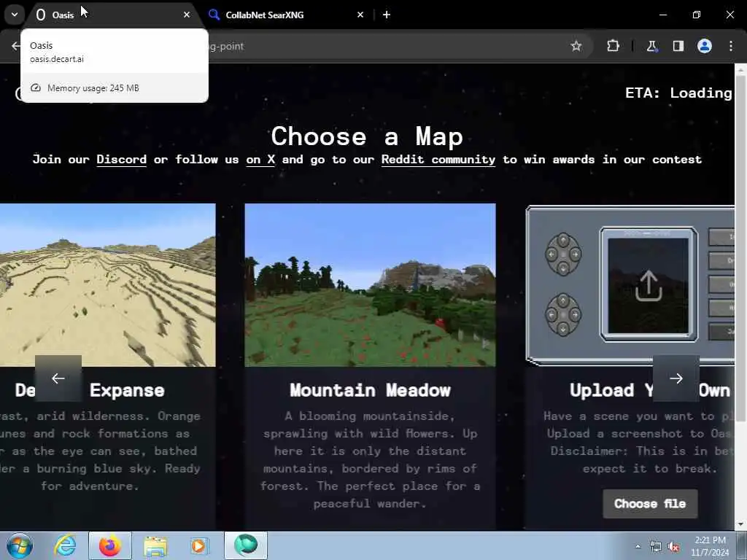Follow the on X link

point(260,160)
